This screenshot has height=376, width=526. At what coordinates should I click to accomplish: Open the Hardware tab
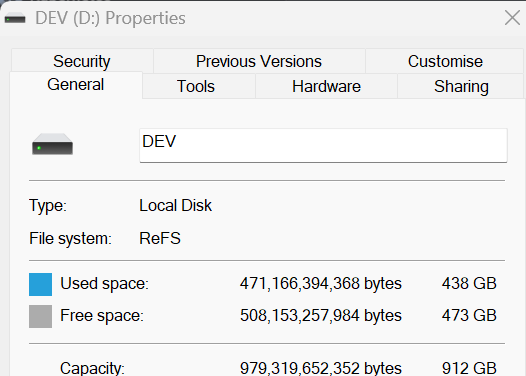click(x=326, y=86)
